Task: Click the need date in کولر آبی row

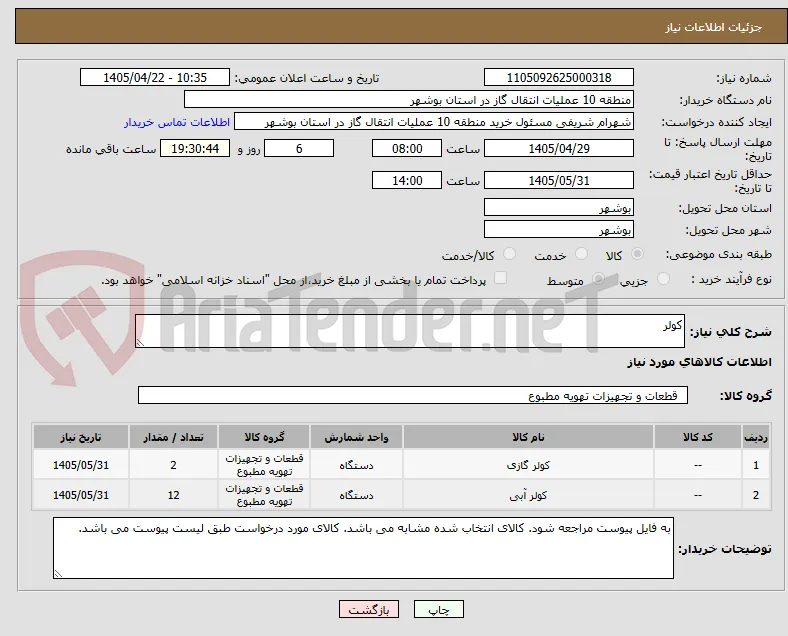Action: point(81,495)
